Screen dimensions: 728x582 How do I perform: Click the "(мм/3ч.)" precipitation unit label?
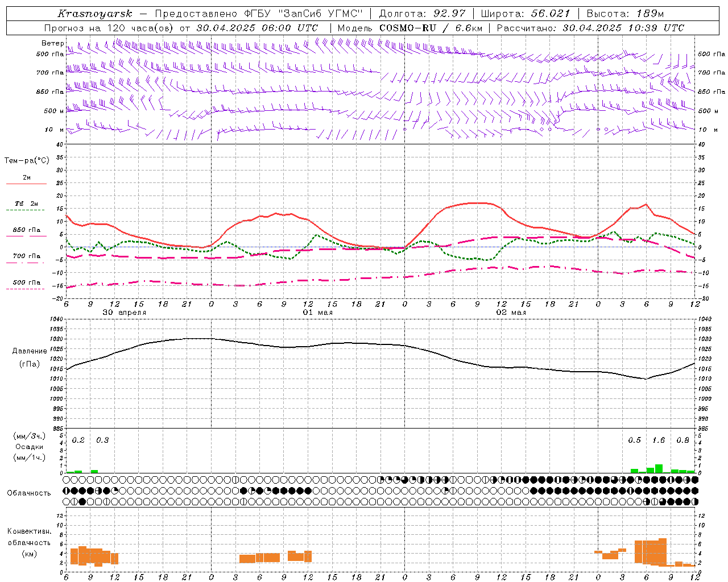click(29, 436)
